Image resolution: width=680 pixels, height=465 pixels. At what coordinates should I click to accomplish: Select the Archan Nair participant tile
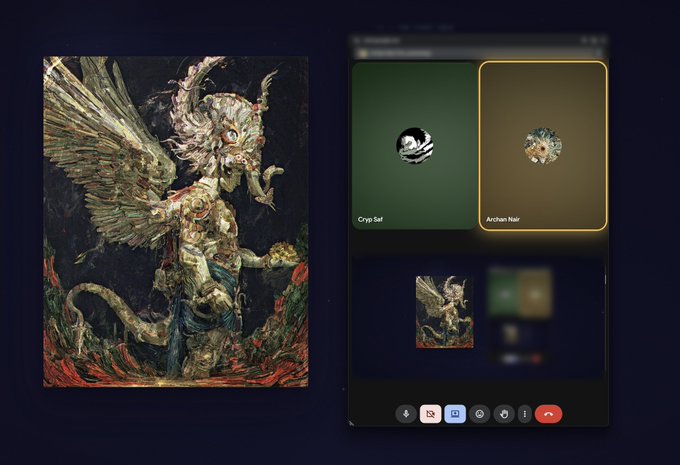(543, 146)
